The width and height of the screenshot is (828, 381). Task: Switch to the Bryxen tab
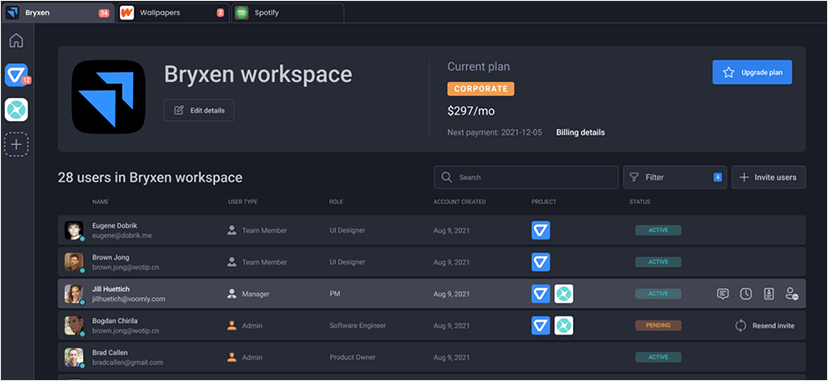59,13
